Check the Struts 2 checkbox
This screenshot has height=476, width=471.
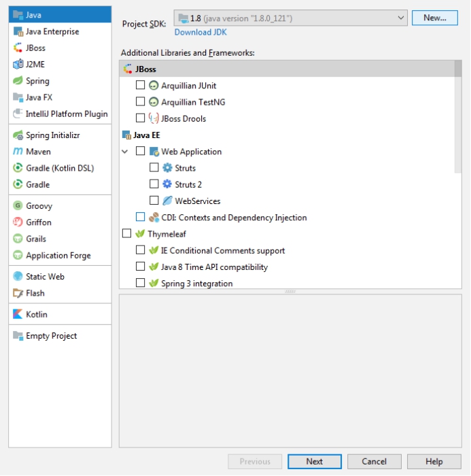[x=154, y=184]
